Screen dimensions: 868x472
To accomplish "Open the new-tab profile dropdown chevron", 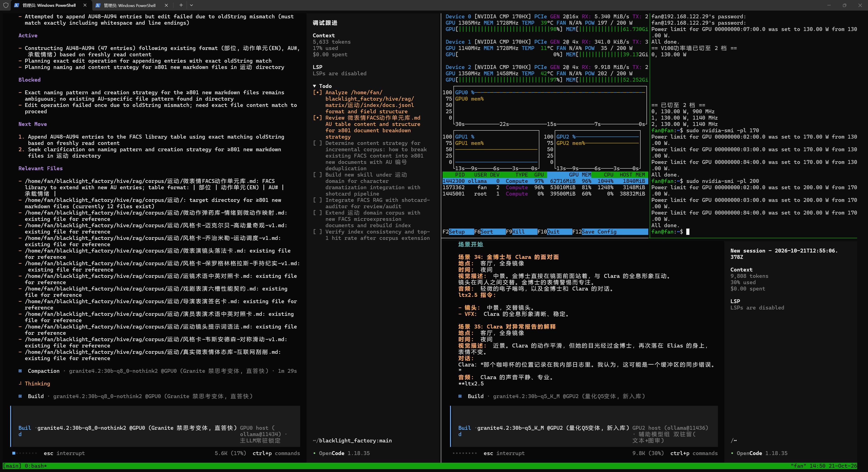I will pyautogui.click(x=191, y=5).
